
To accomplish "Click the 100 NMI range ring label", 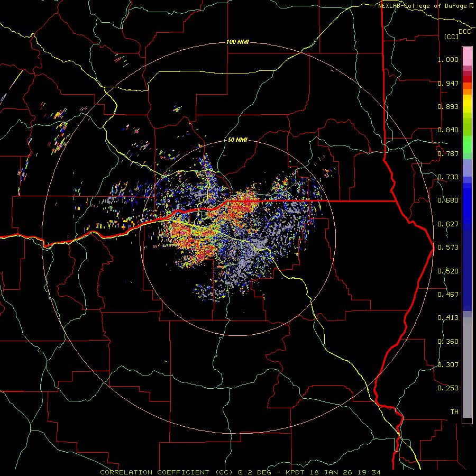I will click(237, 42).
